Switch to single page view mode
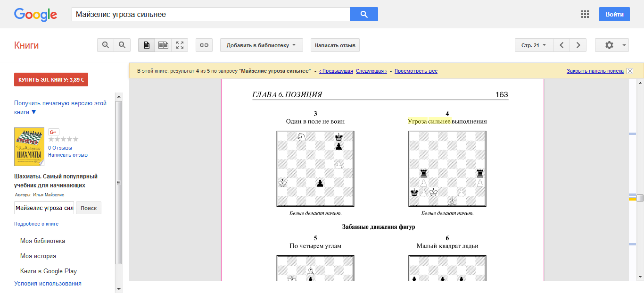The image size is (644, 294). click(x=147, y=45)
